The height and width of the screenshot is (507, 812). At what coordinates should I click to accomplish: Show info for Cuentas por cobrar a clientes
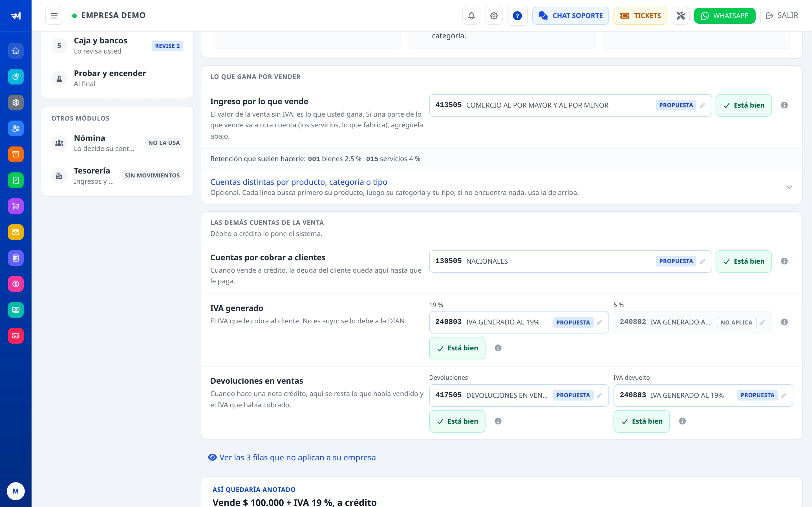tap(784, 261)
